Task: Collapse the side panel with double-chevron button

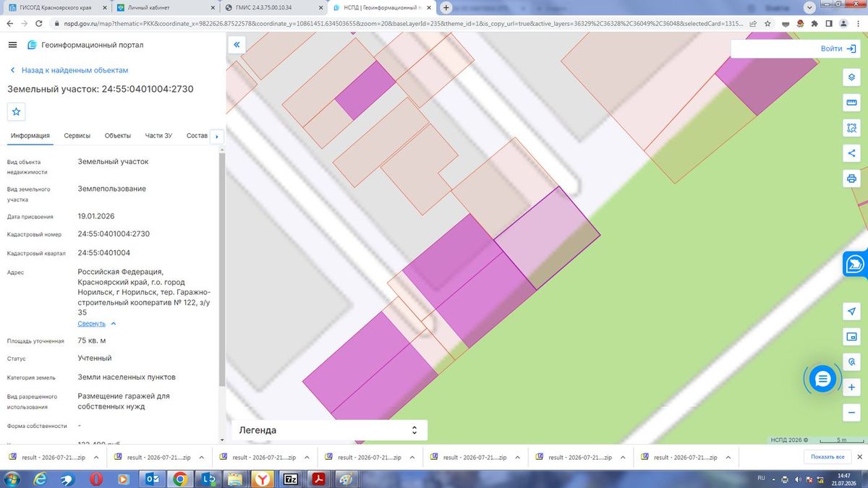Action: (237, 45)
